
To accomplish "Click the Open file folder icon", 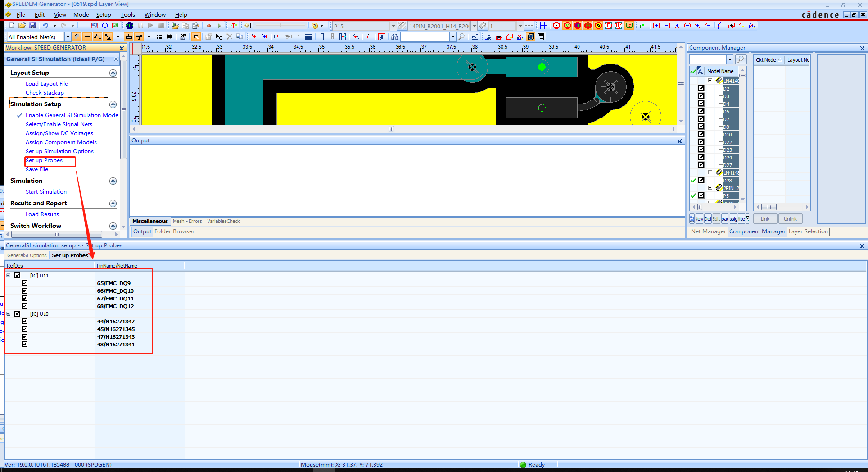I will coord(22,26).
